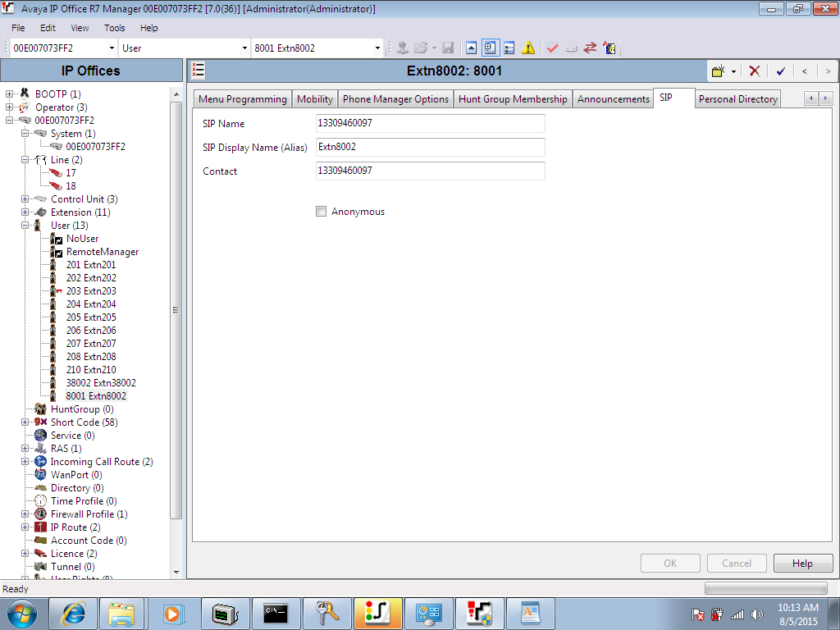Open the File menu

18,28
